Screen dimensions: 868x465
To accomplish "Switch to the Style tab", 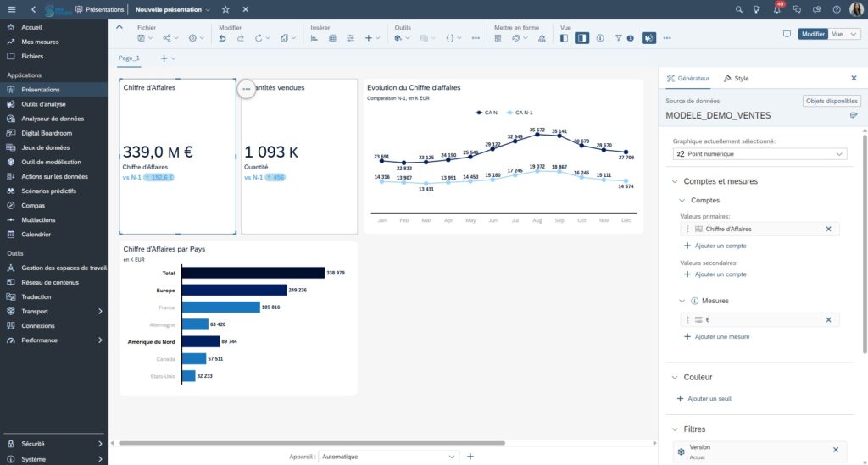I will click(736, 78).
